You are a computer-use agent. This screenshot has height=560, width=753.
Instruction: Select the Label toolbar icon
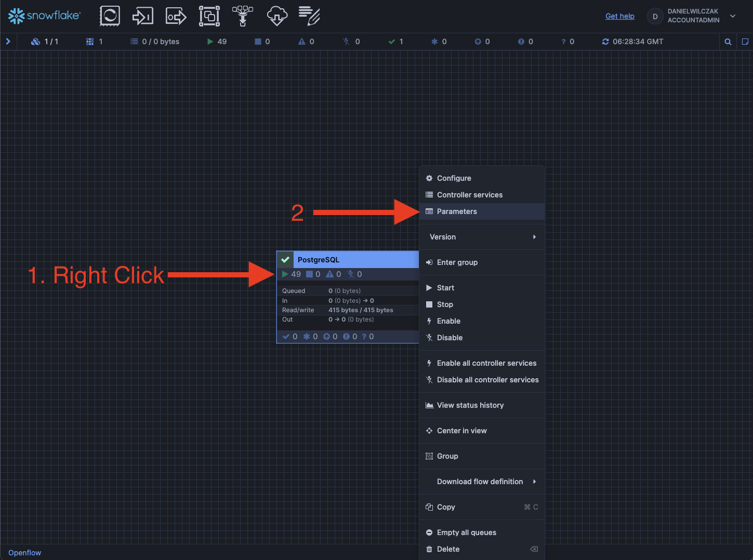point(309,16)
